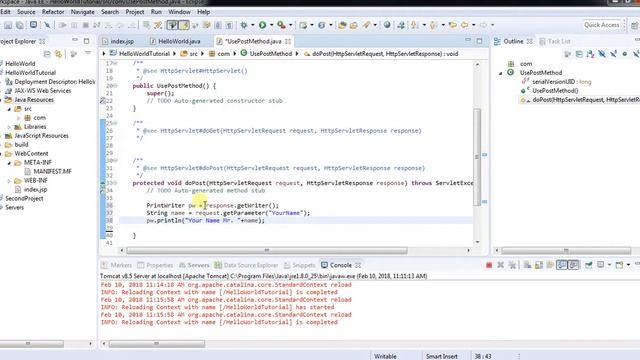Toggle Word Wrap highlighted toolbar button
Image resolution: width=640 pixels, height=360 pixels.
[x=173, y=25]
